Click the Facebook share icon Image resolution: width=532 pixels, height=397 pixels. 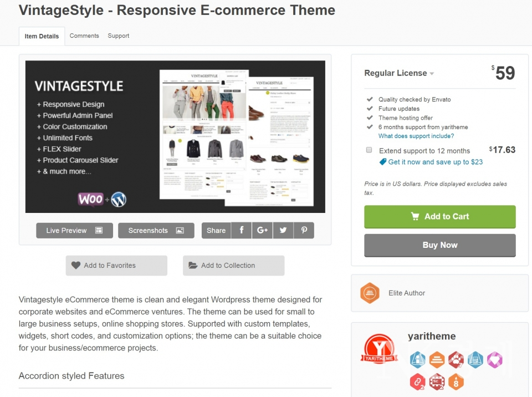click(241, 231)
